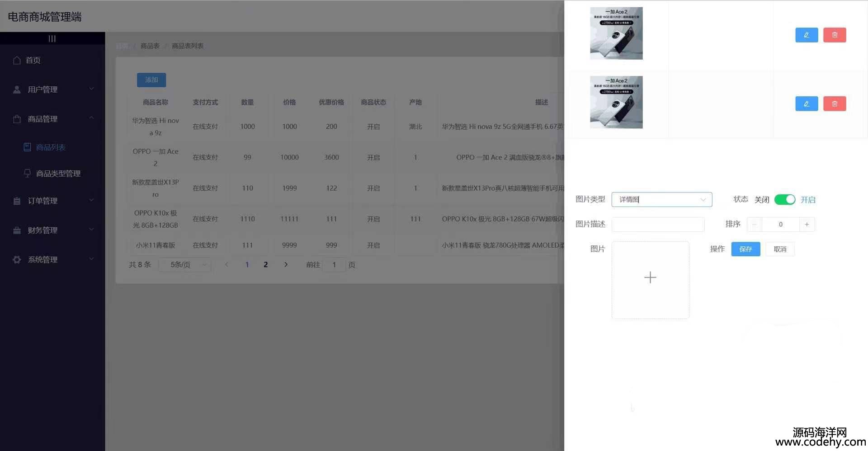Click the list icon beside 商品列表
The image size is (868, 451).
[27, 147]
